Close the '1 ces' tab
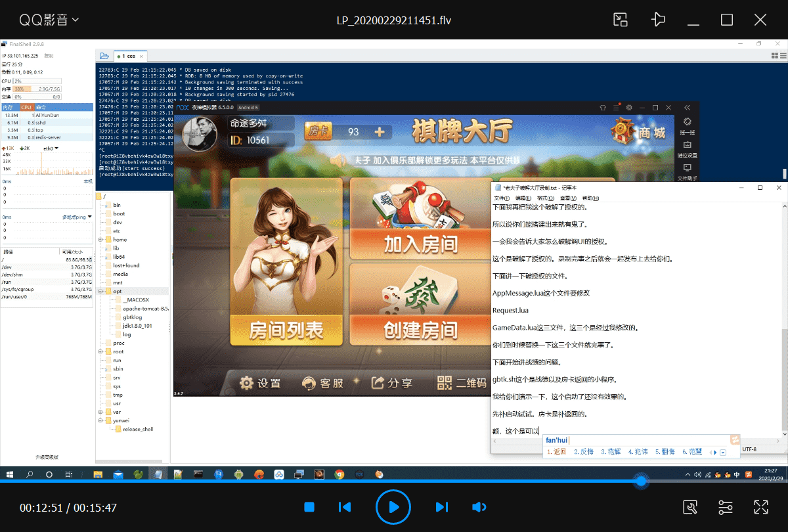 coord(141,56)
